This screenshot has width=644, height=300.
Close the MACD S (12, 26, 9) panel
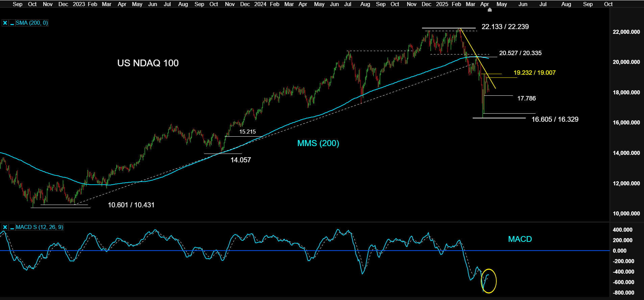5,227
